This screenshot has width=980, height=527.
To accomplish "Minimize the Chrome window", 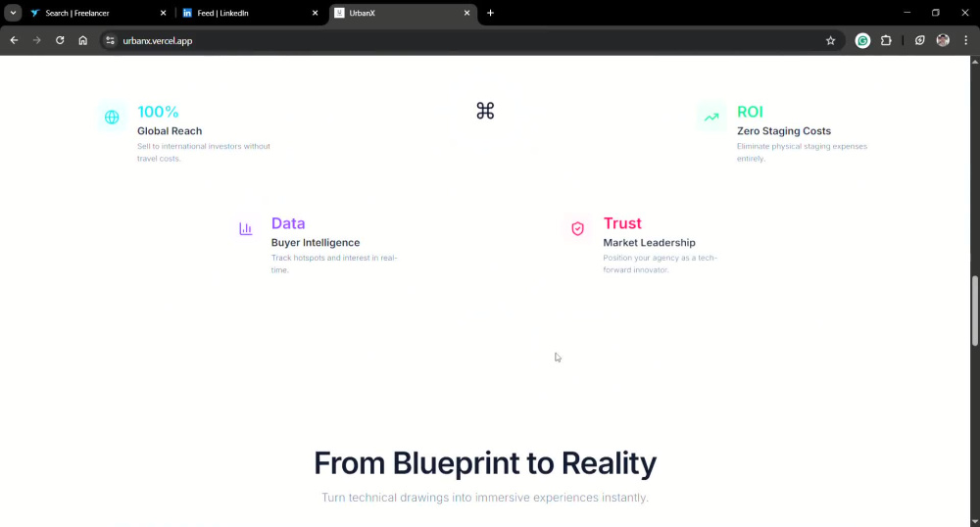I will [x=906, y=13].
